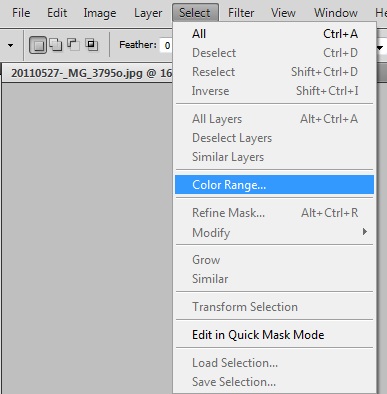The height and width of the screenshot is (394, 387).
Task: Choose the Refine Mask entry
Action: coord(274,213)
